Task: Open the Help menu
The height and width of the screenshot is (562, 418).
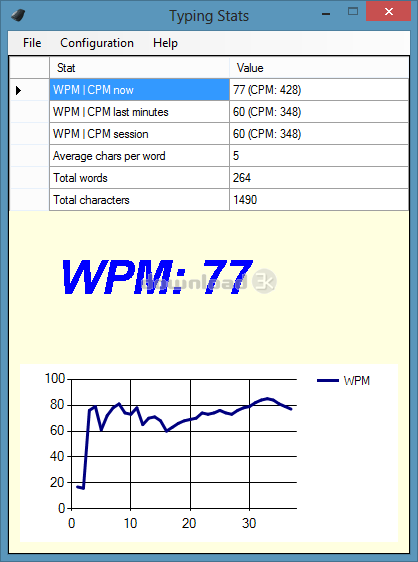Action: click(165, 43)
